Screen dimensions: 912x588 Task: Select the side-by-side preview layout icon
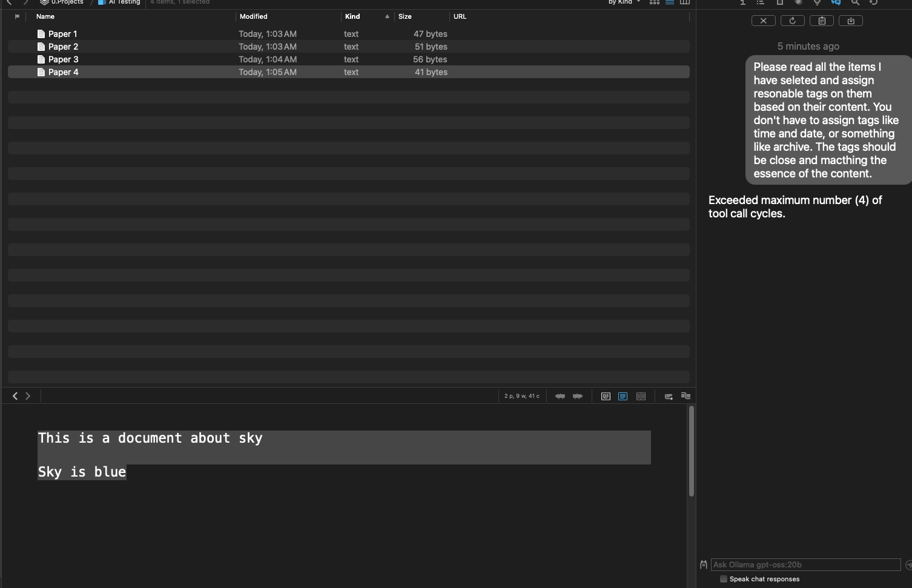(641, 396)
